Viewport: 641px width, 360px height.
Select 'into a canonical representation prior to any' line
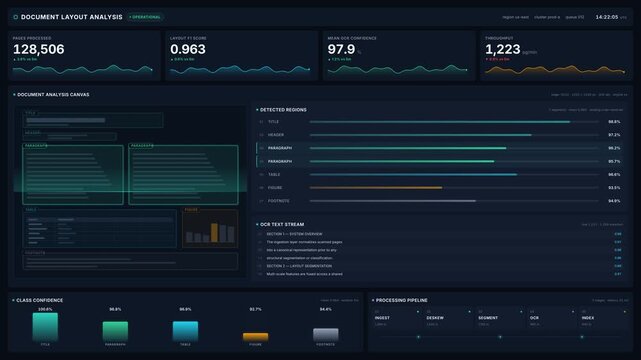pyautogui.click(x=440, y=250)
